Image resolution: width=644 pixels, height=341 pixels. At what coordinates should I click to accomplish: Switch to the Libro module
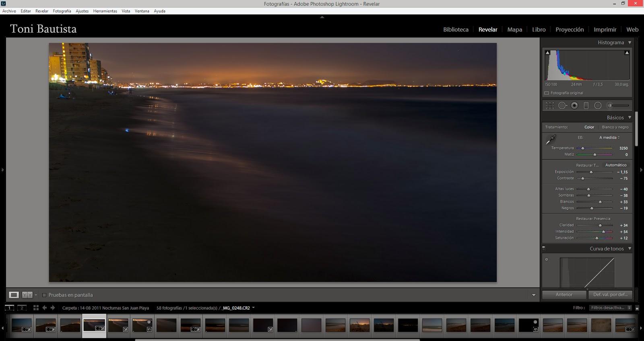[539, 29]
